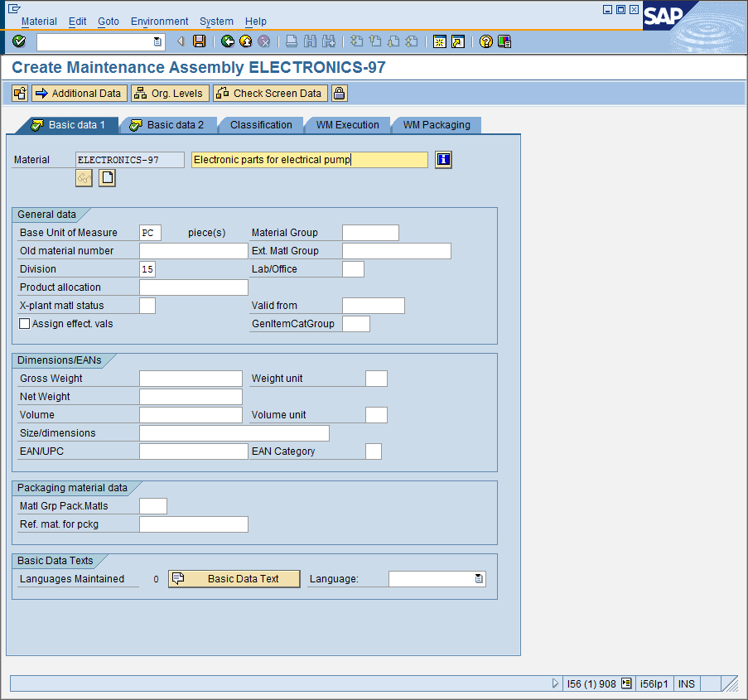748x700 pixels.
Task: Click the Org. Levels button
Action: tap(171, 93)
